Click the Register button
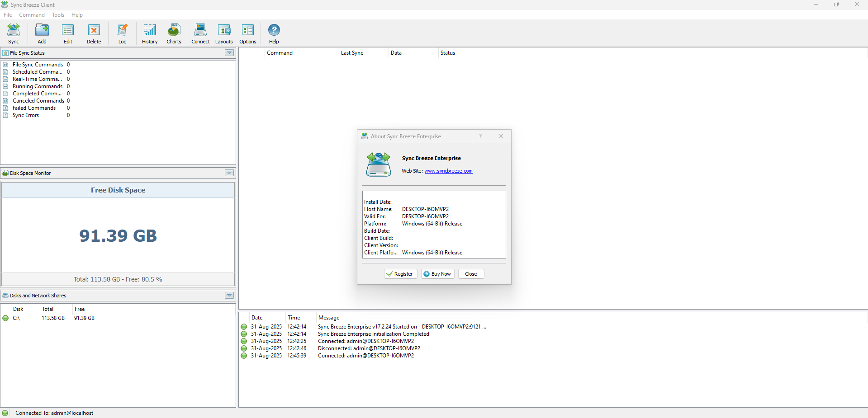 click(x=400, y=274)
